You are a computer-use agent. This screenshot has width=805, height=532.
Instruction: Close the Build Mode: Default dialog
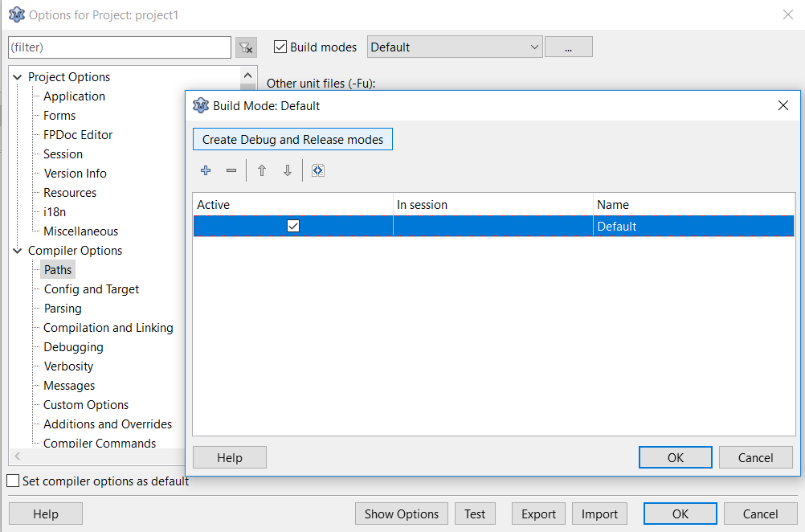coord(783,105)
